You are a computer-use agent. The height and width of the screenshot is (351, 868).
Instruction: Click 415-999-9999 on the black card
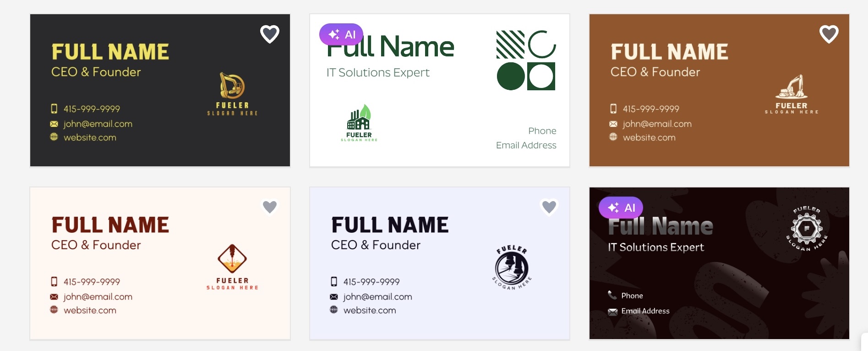[x=92, y=109]
